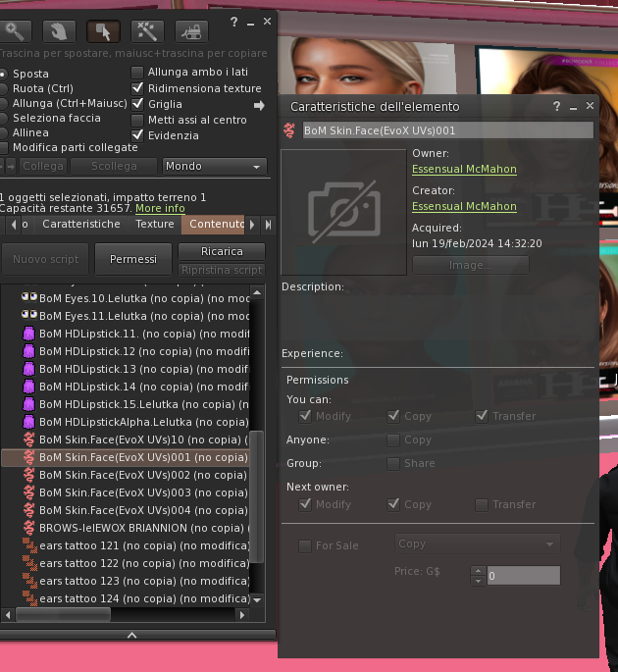Toggle Ridimensiona texture checkbox
Screen dimensions: 618x672
click(x=137, y=88)
